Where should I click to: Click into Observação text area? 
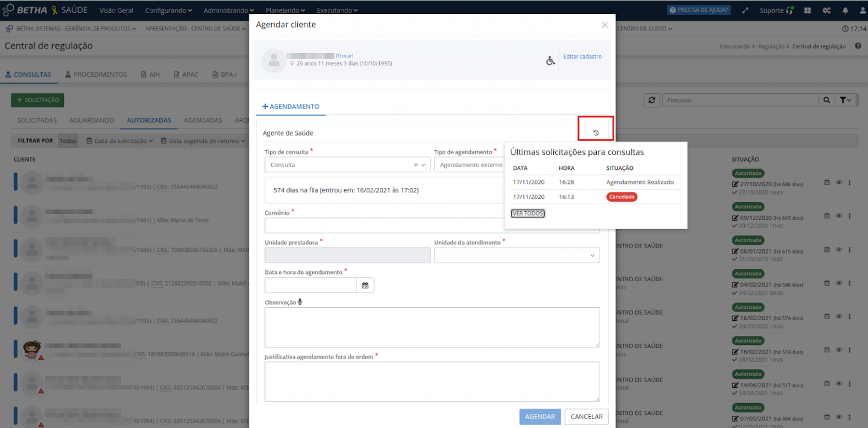pos(432,327)
